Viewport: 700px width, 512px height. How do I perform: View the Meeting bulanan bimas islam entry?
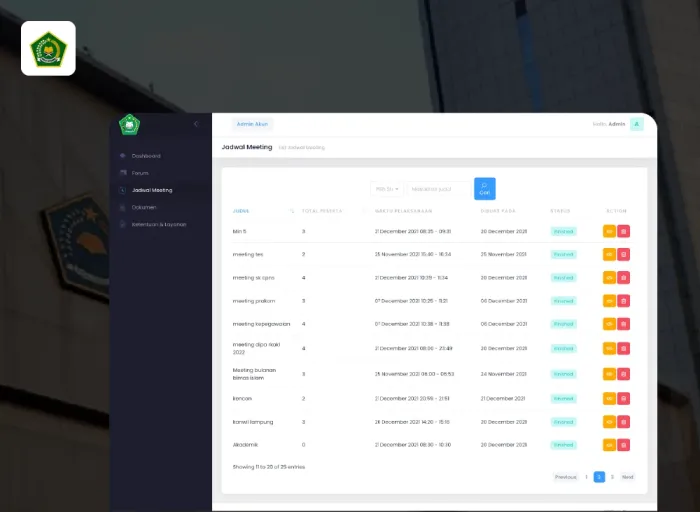(609, 374)
